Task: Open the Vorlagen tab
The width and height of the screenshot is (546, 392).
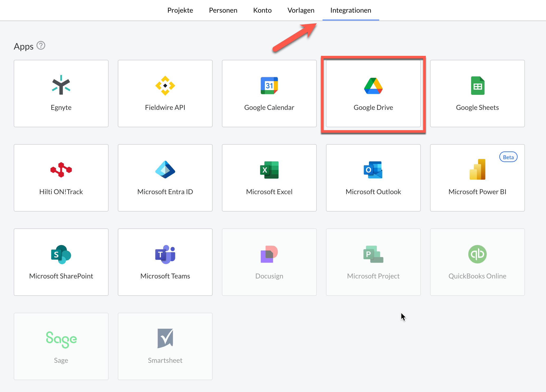Action: [x=301, y=10]
